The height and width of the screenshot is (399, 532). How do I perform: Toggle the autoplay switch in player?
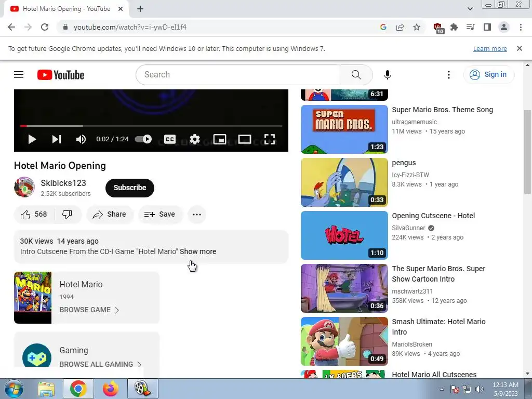[x=143, y=139]
